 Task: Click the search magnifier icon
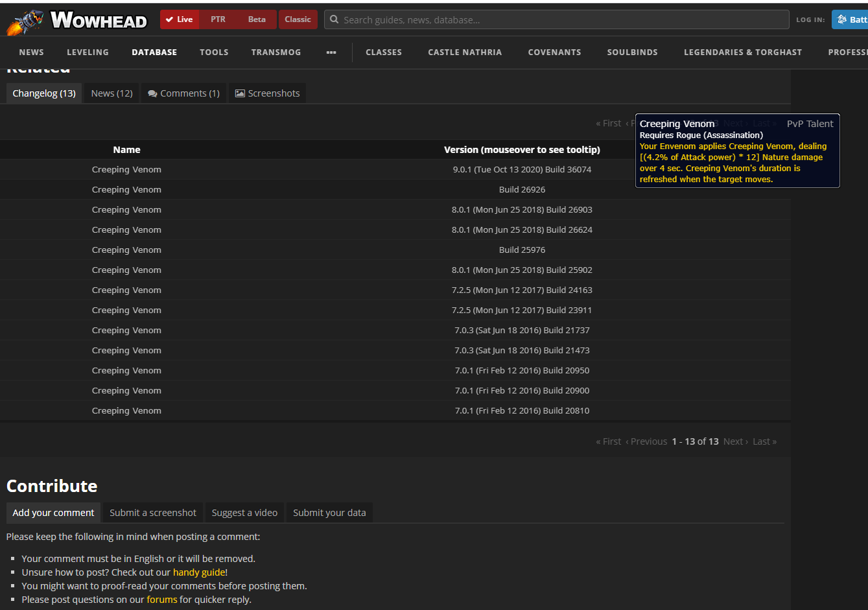click(x=334, y=19)
